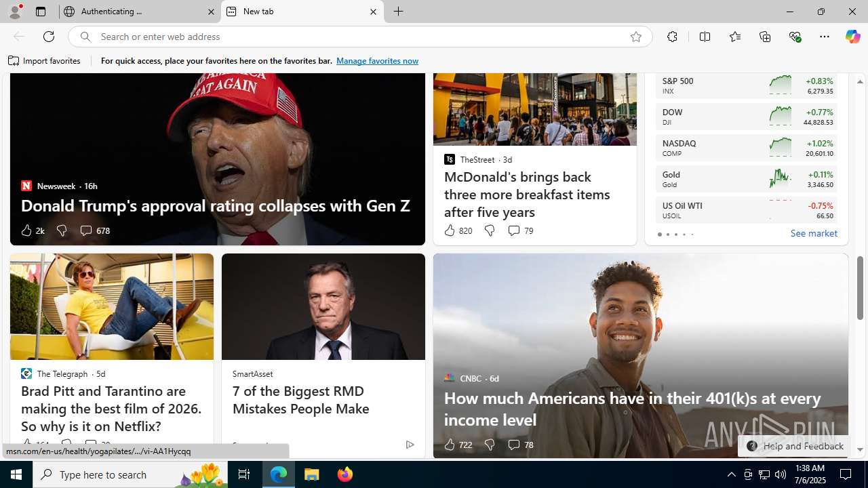Open Settings and more ellipsis menu
Image resolution: width=868 pixels, height=488 pixels.
click(825, 37)
